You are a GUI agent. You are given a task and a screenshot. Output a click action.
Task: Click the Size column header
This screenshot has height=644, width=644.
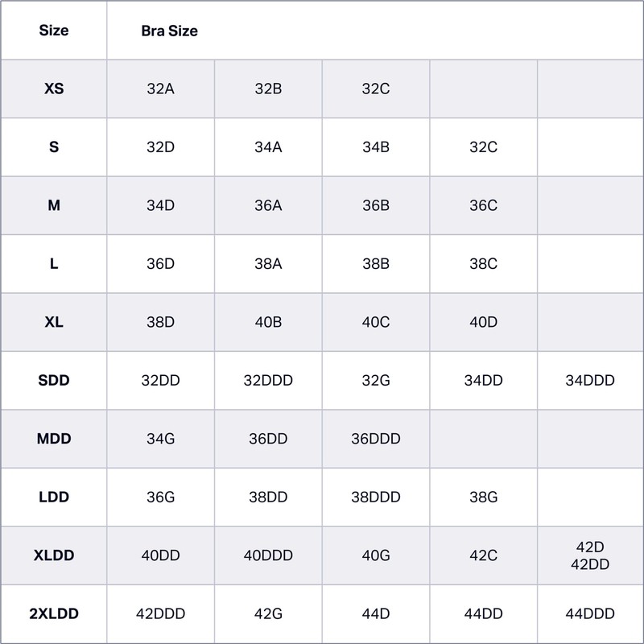click(54, 31)
